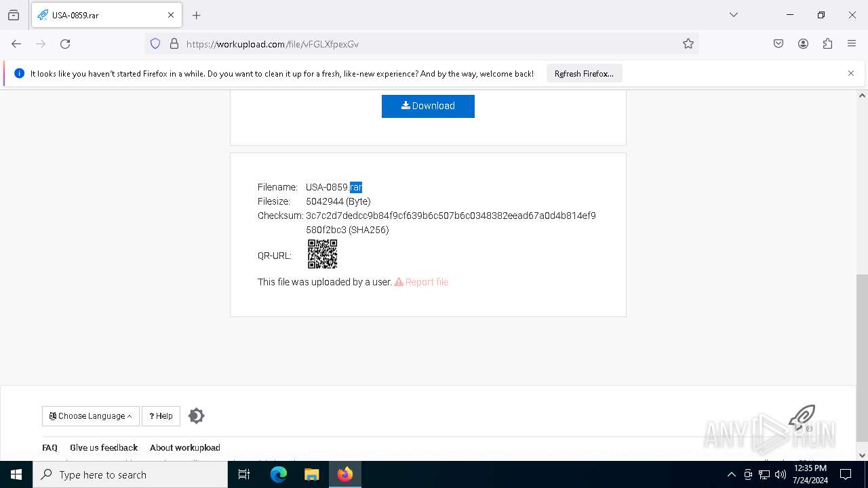Open Firefox account icon
Screen dimensions: 868x488
tap(803, 44)
